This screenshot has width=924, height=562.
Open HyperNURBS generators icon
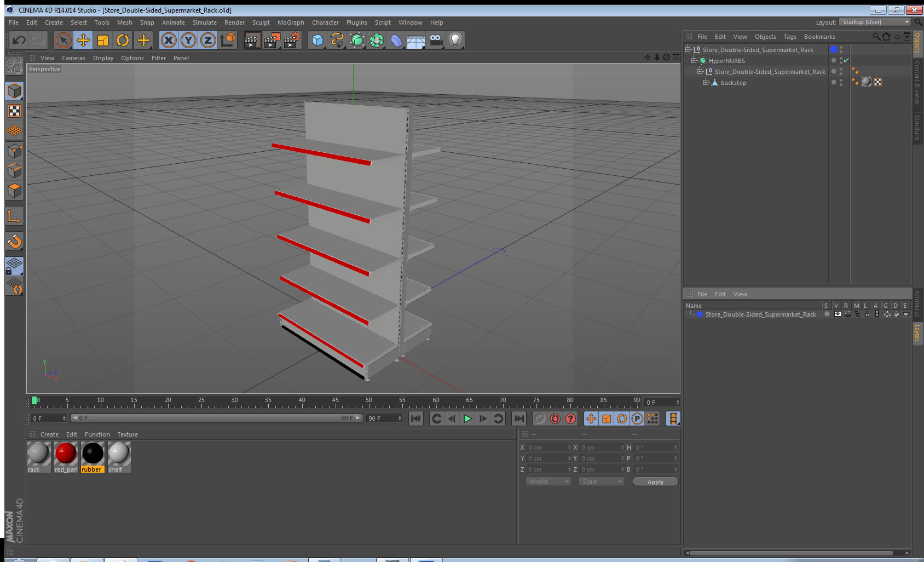(357, 40)
